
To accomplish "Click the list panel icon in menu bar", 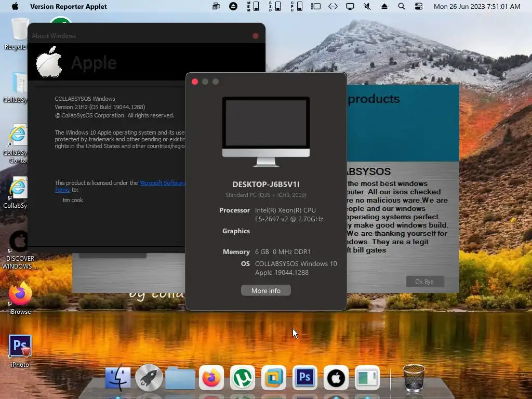I will (x=315, y=6).
